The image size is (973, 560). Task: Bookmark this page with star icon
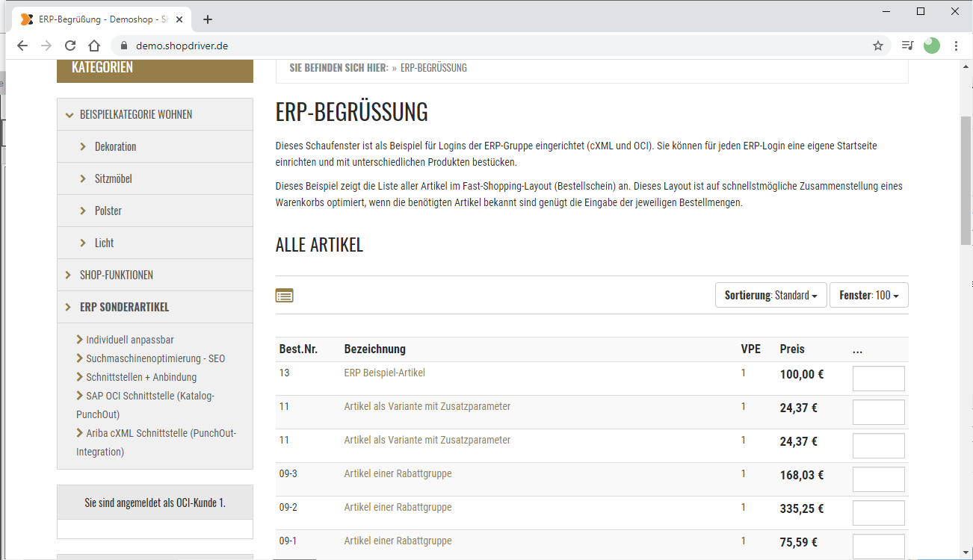[x=878, y=46]
